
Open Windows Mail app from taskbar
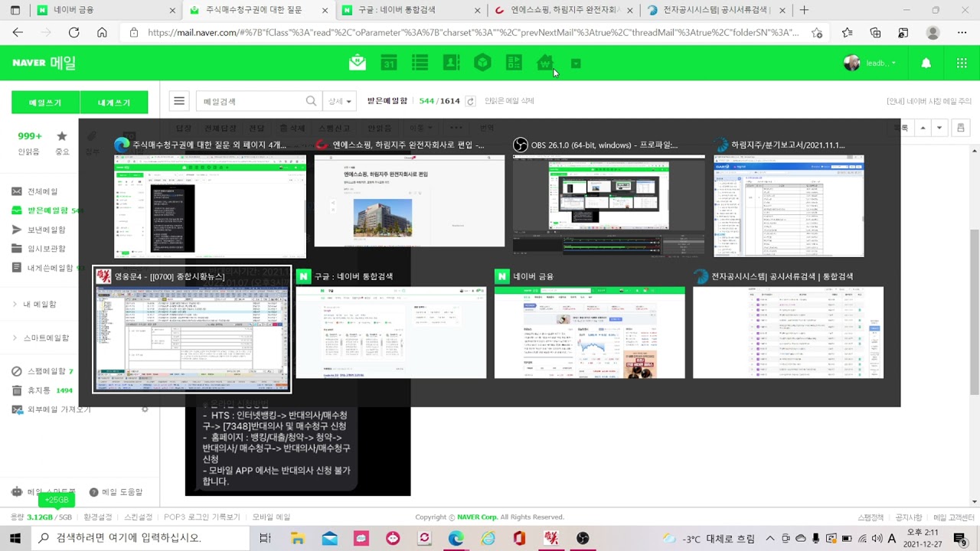(329, 538)
